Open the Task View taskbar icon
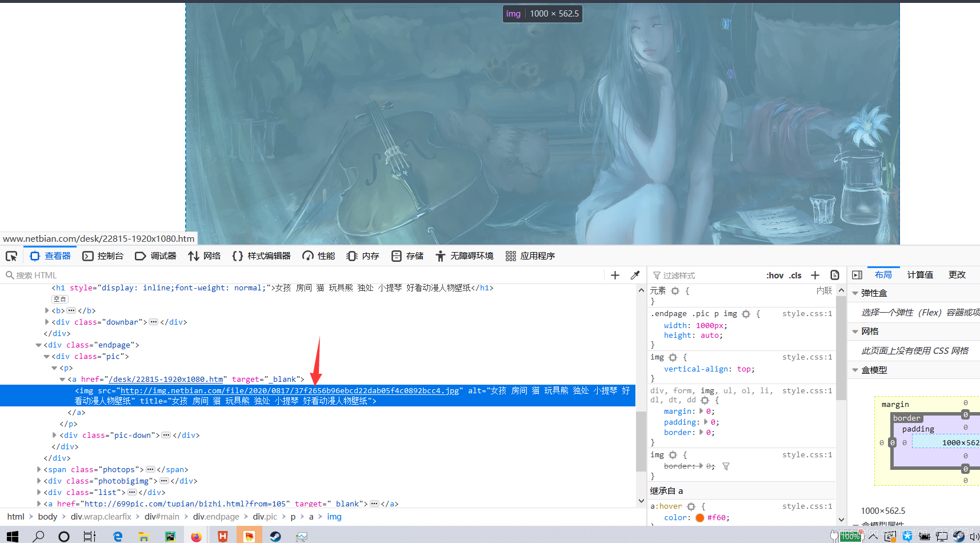The image size is (980, 543). click(90, 536)
